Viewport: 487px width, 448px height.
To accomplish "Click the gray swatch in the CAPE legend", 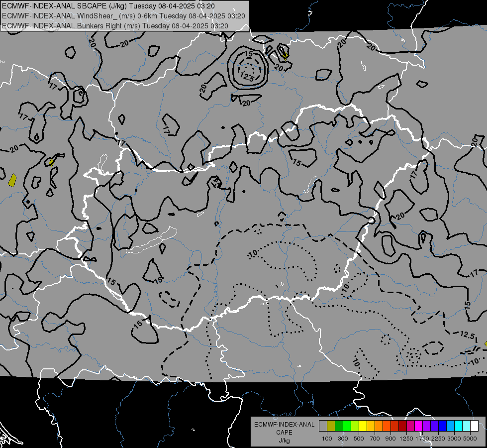I will pyautogui.click(x=323, y=426).
